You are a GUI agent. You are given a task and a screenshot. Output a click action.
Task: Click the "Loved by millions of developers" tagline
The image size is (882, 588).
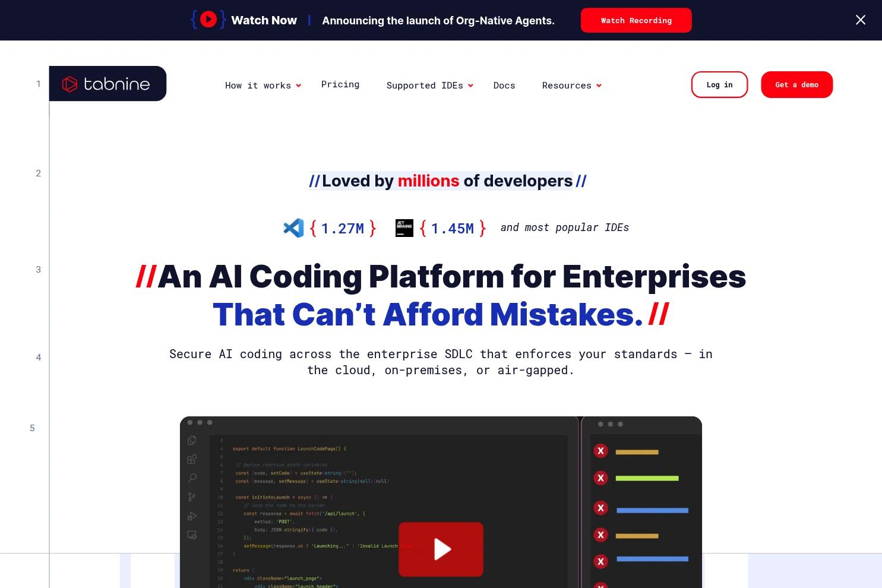[447, 181]
